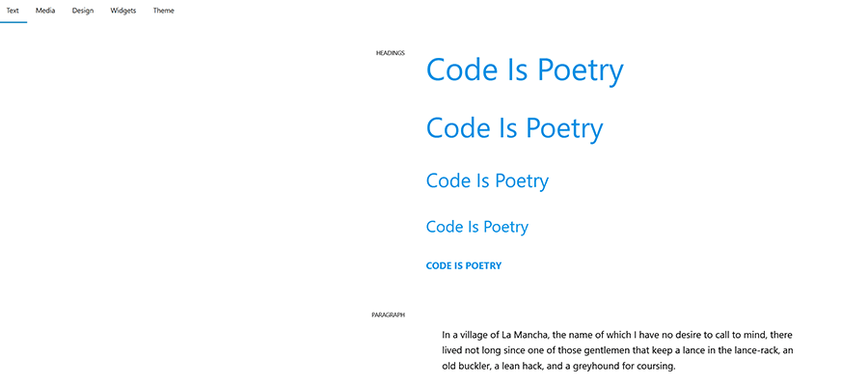Click paragraph line starting "old buckler"
The image size is (868, 386).
pyautogui.click(x=558, y=367)
